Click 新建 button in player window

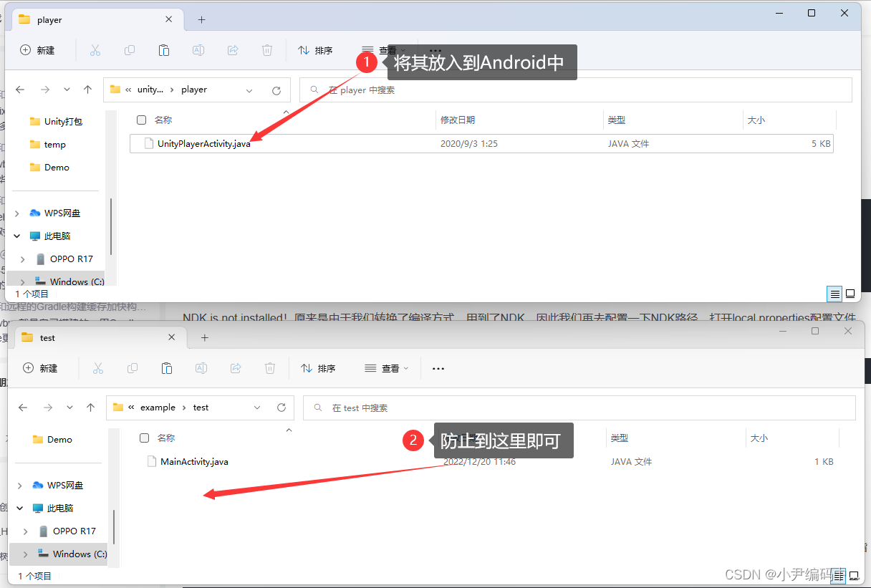[x=37, y=50]
